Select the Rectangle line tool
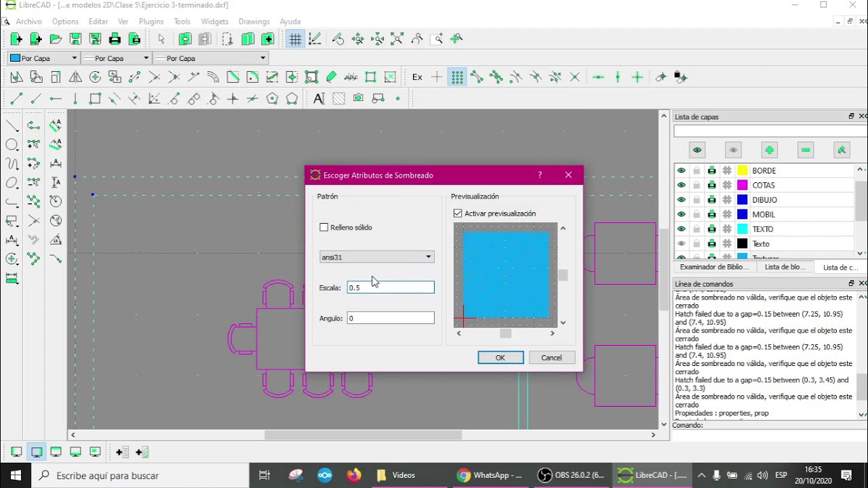 coord(95,99)
